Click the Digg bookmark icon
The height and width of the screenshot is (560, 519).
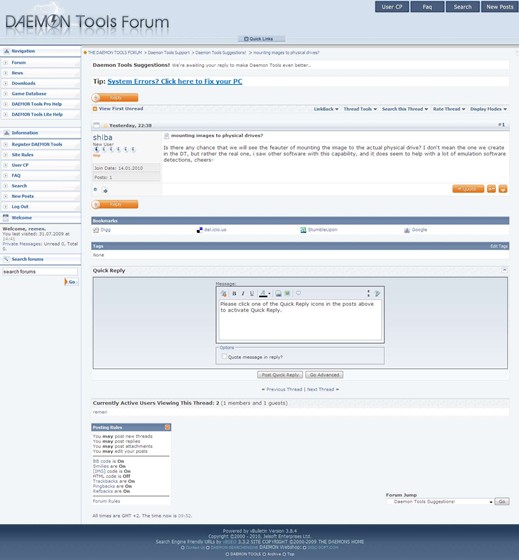click(x=96, y=230)
